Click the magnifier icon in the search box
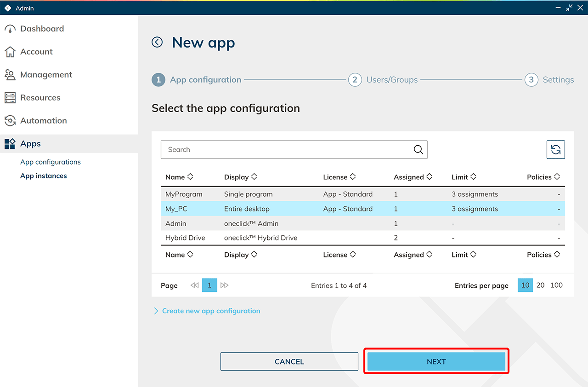The height and width of the screenshot is (387, 588). [418, 150]
